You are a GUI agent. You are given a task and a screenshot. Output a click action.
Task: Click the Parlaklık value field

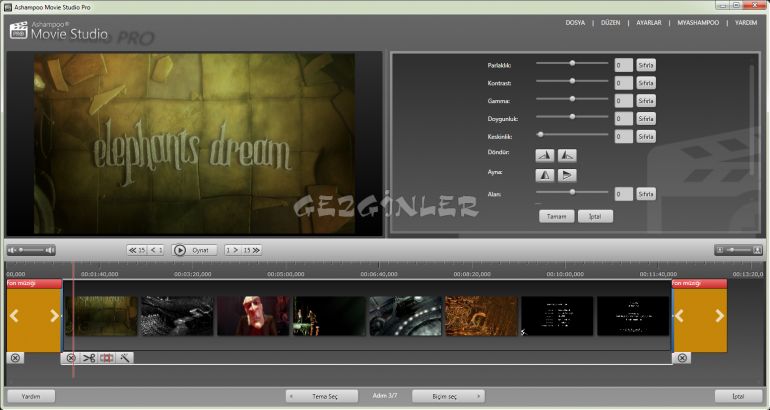coord(624,65)
